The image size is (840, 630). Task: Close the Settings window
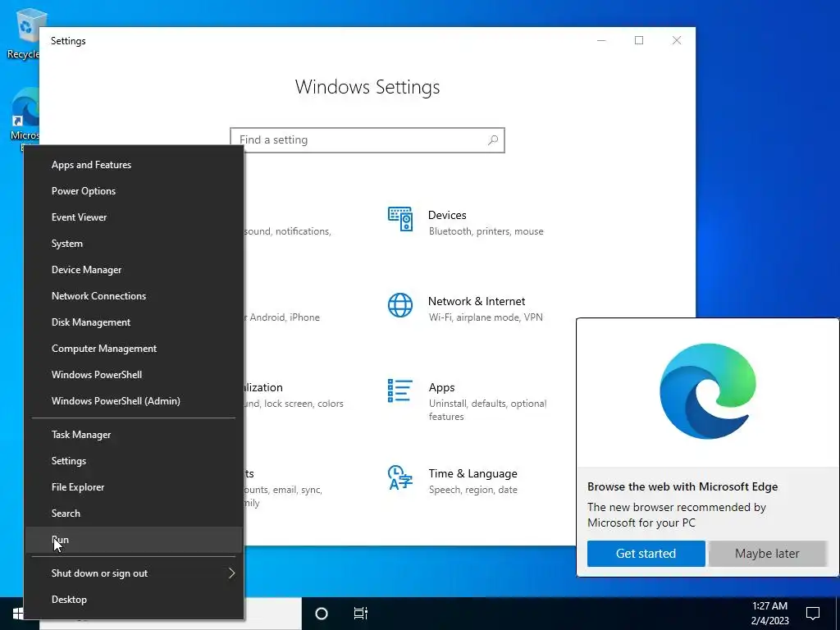coord(677,41)
